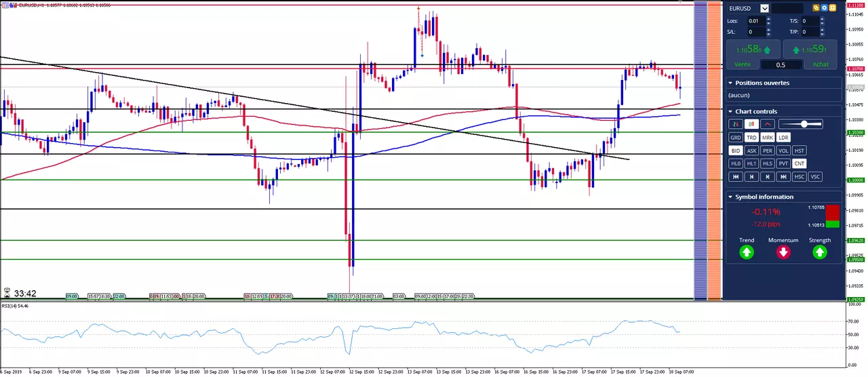Click the Achat buy button at 1.10591

tap(812, 54)
